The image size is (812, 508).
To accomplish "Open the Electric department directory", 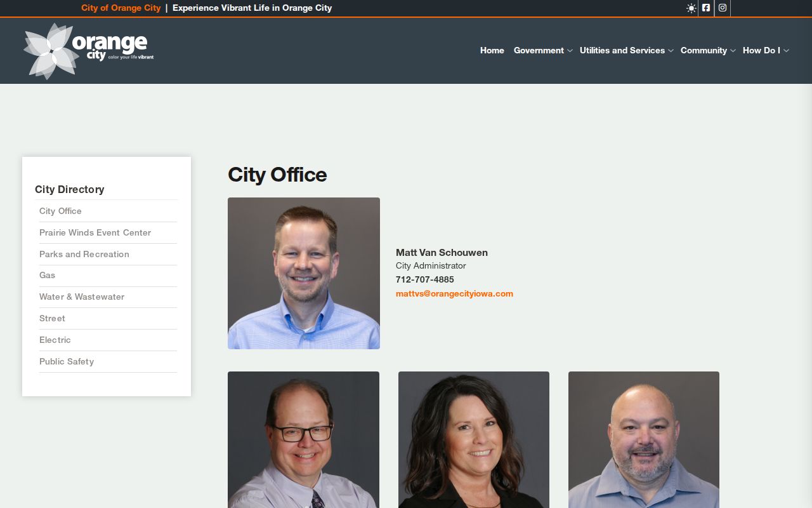I will (x=55, y=340).
